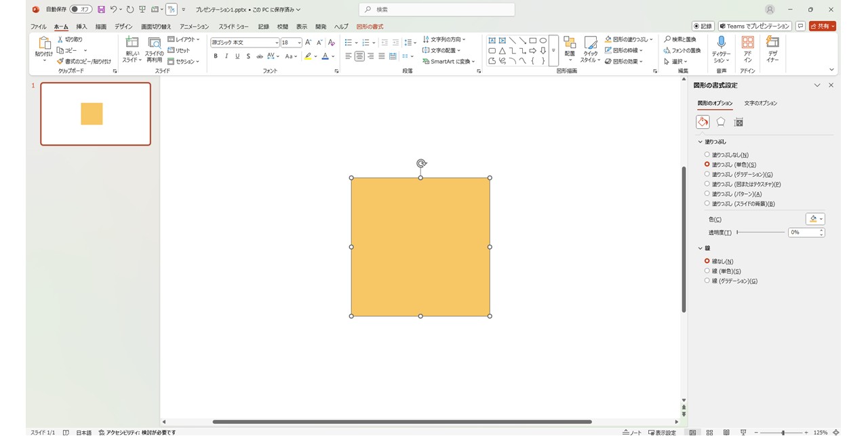Cut selection with 切り取り

tap(69, 39)
